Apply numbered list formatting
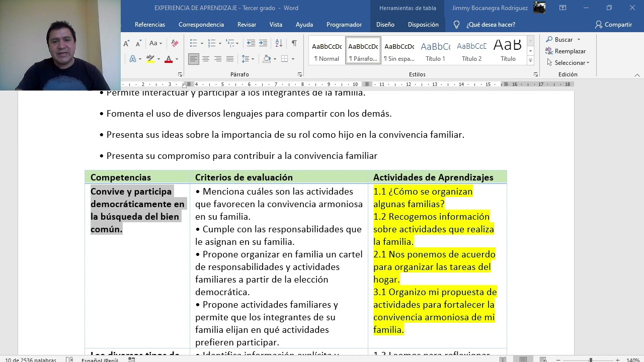The image size is (644, 362). point(211,43)
